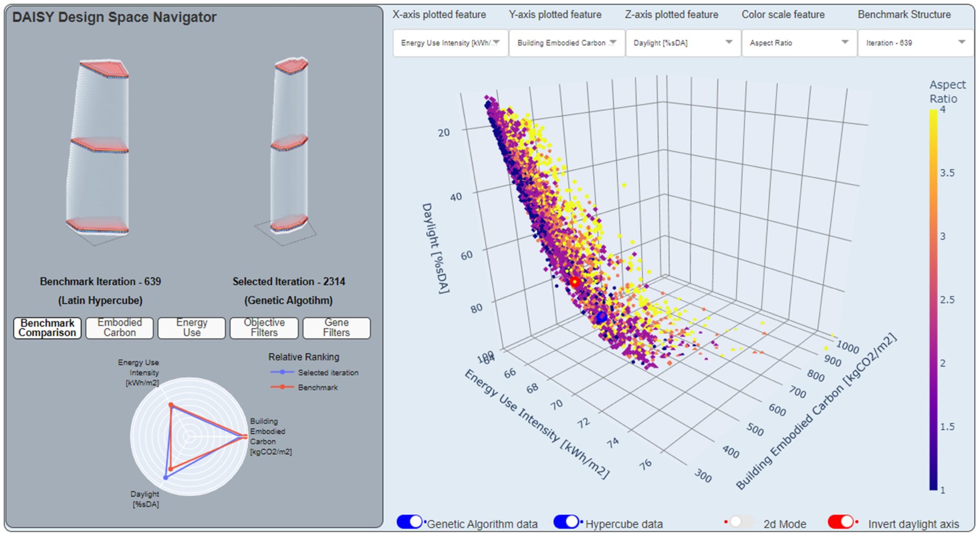Turn off Invert daylight axis switch
The height and width of the screenshot is (537, 980).
pyautogui.click(x=841, y=522)
